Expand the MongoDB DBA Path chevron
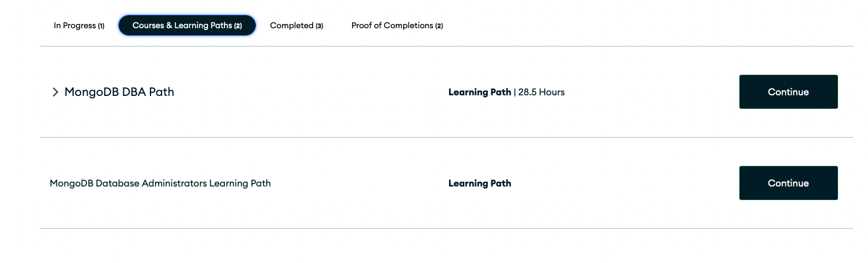The image size is (868, 263). pos(55,92)
